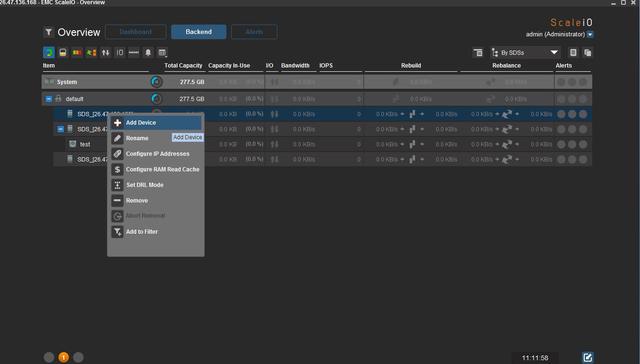This screenshot has height=364, width=640.
Task: Choose Remove from context menu
Action: click(x=156, y=200)
